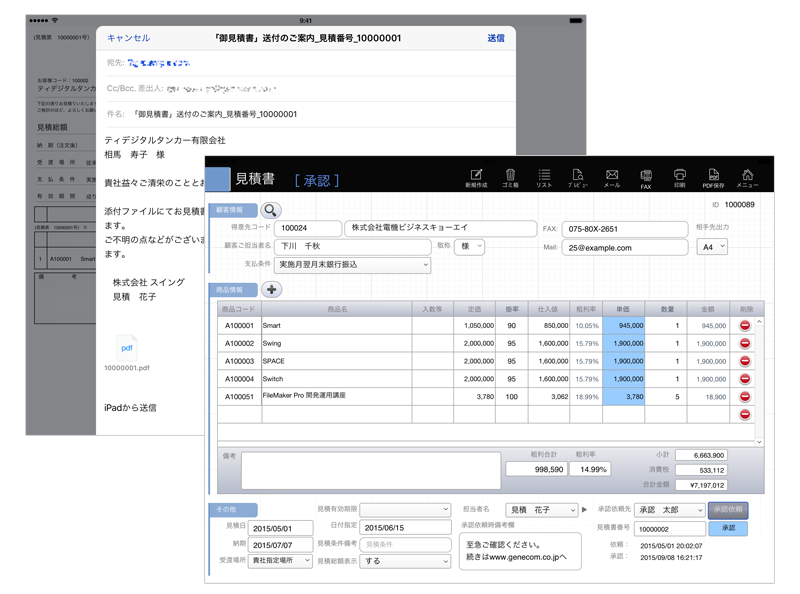Viewport: 800px width, 594px height.
Task: Click the FAX toolbar icon
Action: pos(646,178)
